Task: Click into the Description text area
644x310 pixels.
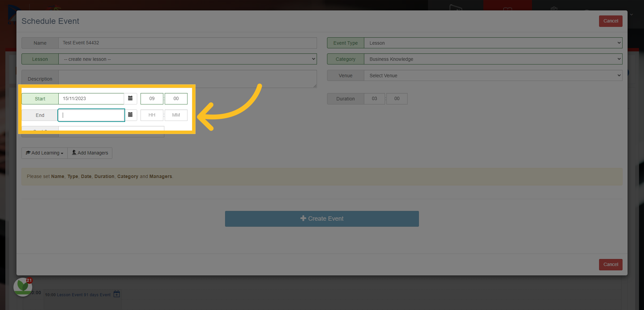Action: coord(187,79)
